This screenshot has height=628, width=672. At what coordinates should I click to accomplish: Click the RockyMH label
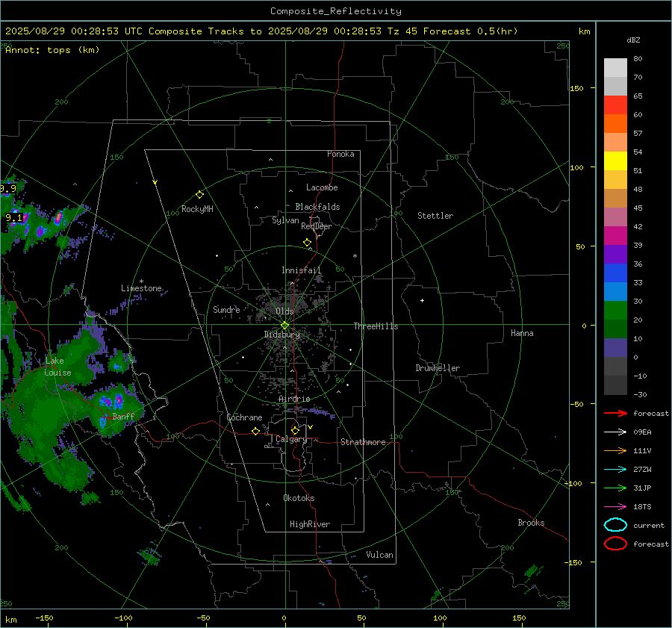tap(197, 209)
